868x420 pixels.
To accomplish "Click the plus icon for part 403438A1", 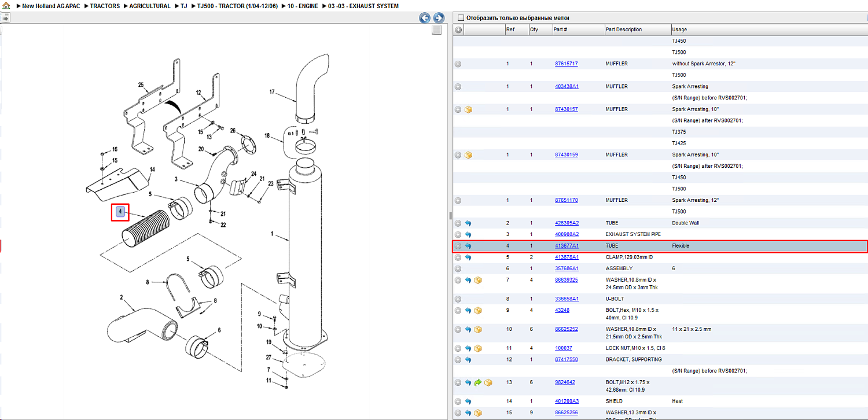I will [458, 87].
